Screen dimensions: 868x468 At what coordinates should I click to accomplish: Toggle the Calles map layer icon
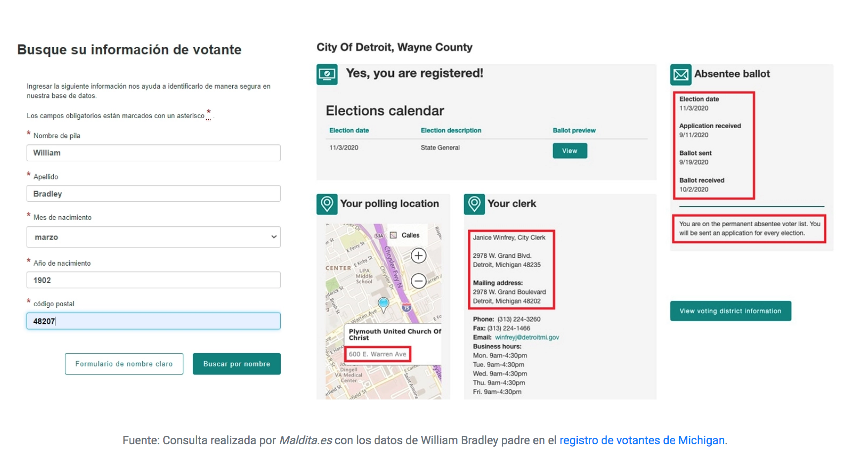click(393, 235)
